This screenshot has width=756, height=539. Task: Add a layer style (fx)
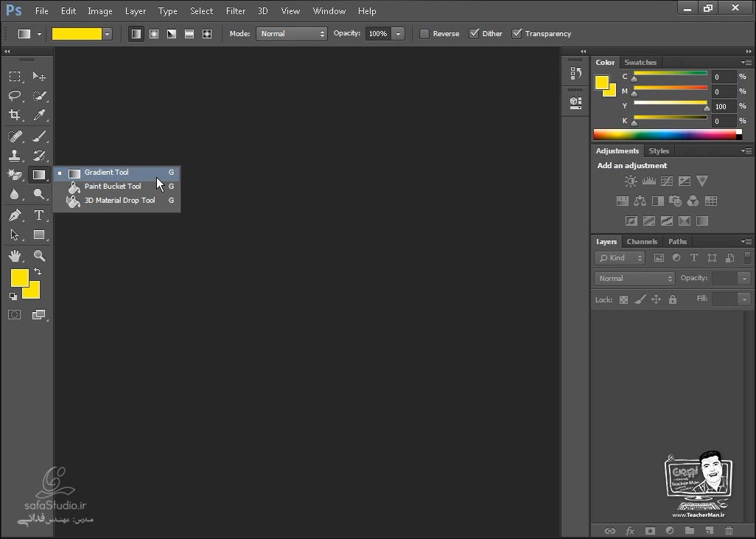coord(630,530)
